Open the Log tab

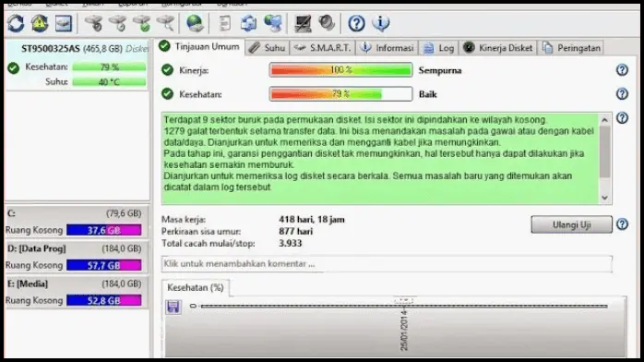(439, 48)
